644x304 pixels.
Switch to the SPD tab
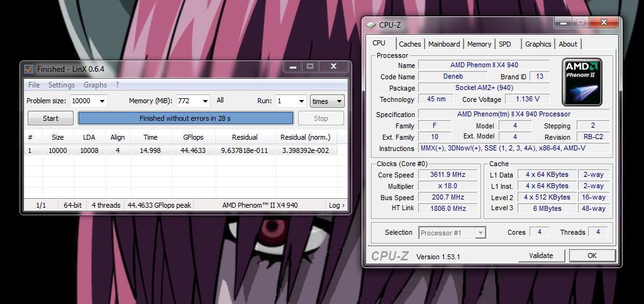point(505,44)
